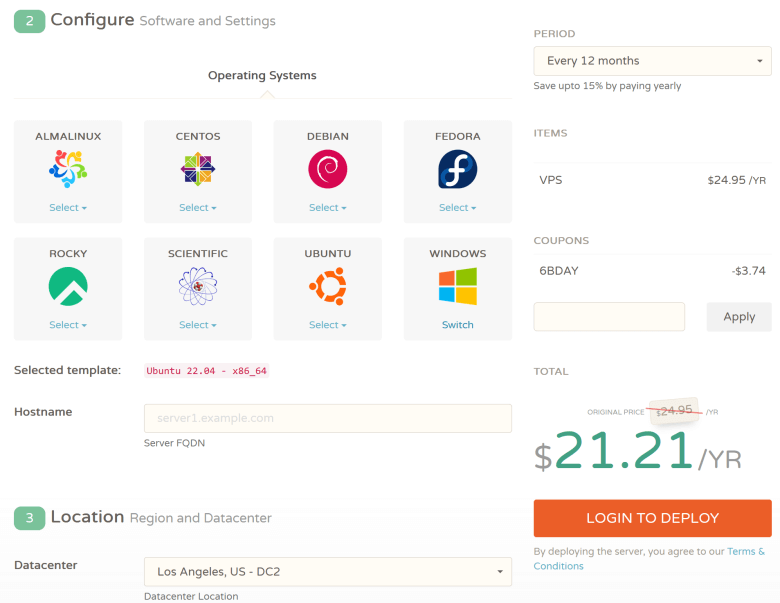The width and height of the screenshot is (780, 603).
Task: Click the Login to Deploy button
Action: [x=653, y=518]
